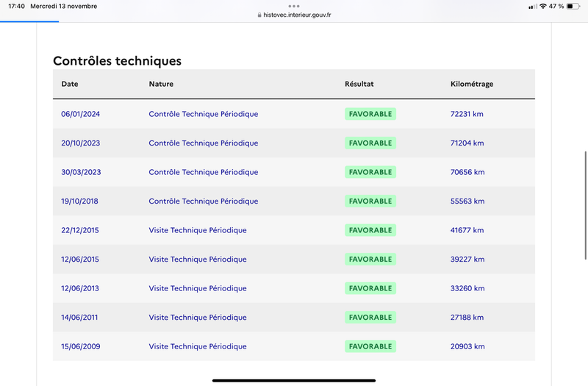Select mileage value 55563 km

(467, 201)
